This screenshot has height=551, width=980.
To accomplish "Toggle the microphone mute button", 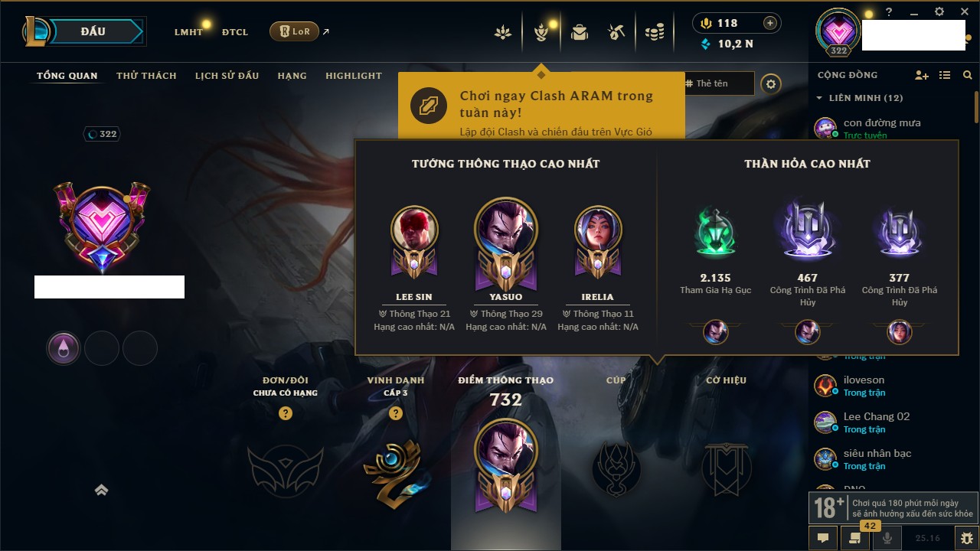I will [x=887, y=538].
